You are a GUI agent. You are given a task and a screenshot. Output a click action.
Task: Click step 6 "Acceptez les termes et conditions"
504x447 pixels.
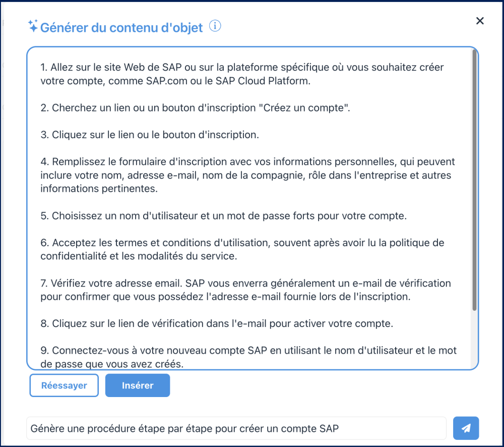[242, 243]
